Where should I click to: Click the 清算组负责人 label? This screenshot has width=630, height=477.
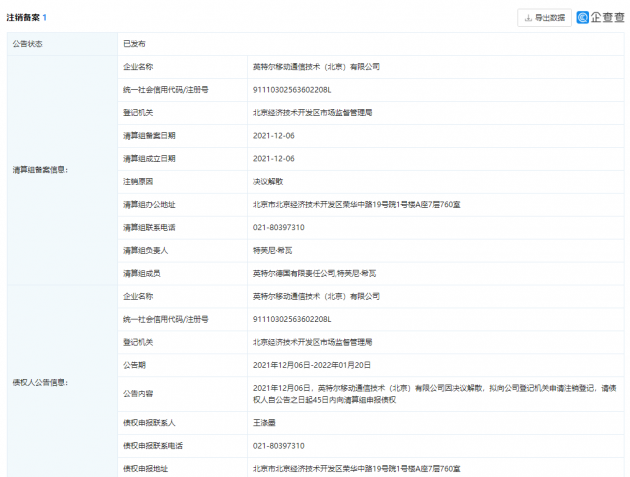145,250
